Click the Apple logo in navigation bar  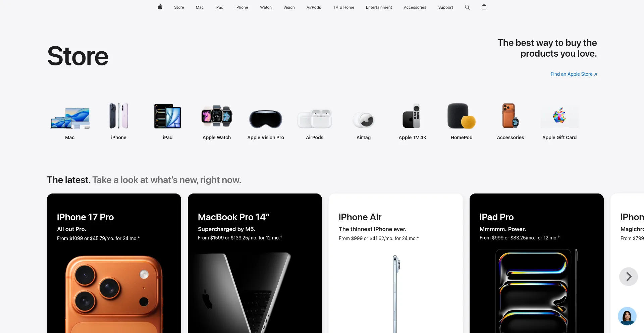(x=160, y=7)
